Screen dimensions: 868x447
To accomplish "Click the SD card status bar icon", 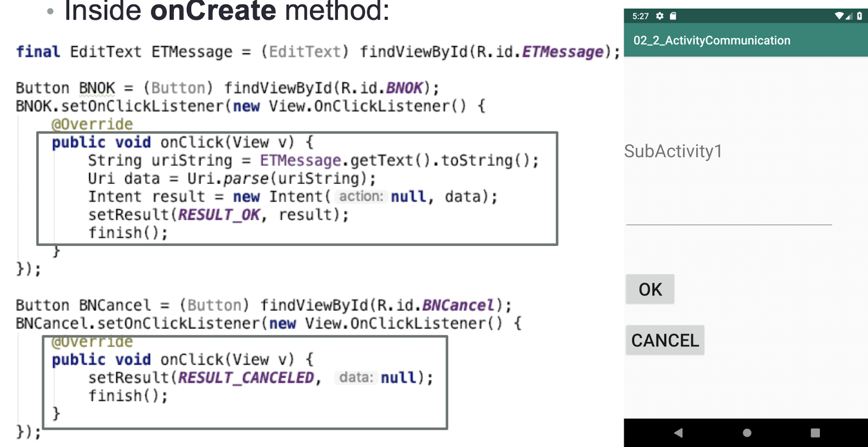I will click(673, 16).
